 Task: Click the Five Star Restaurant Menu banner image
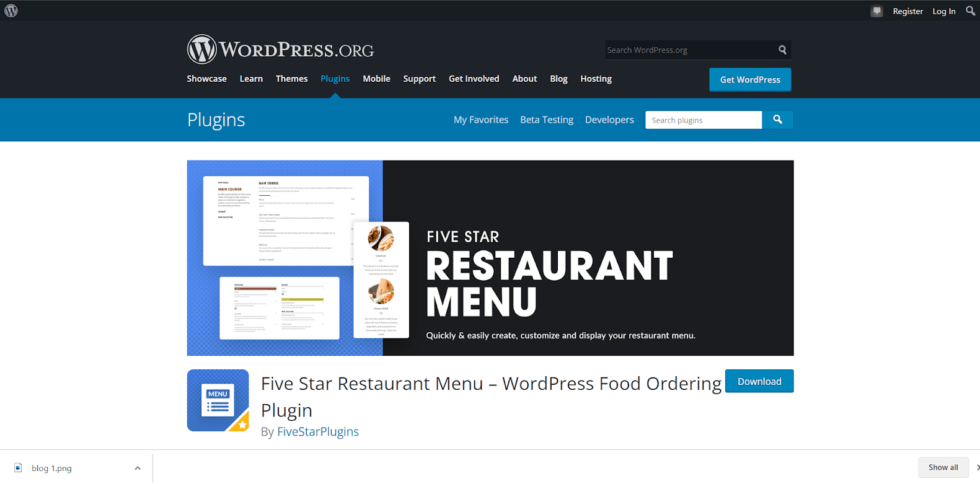(490, 258)
